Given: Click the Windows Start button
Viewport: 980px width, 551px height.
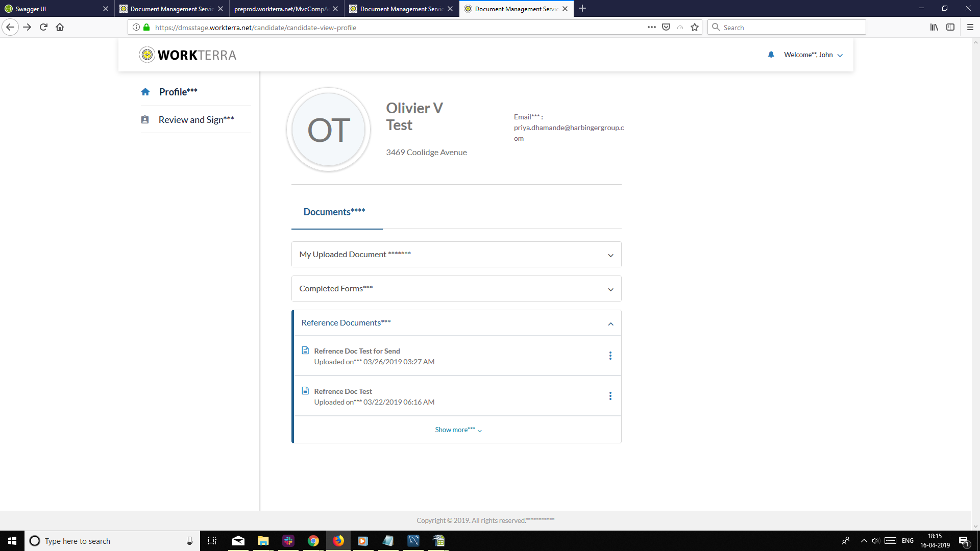Looking at the screenshot, I should click(12, 541).
